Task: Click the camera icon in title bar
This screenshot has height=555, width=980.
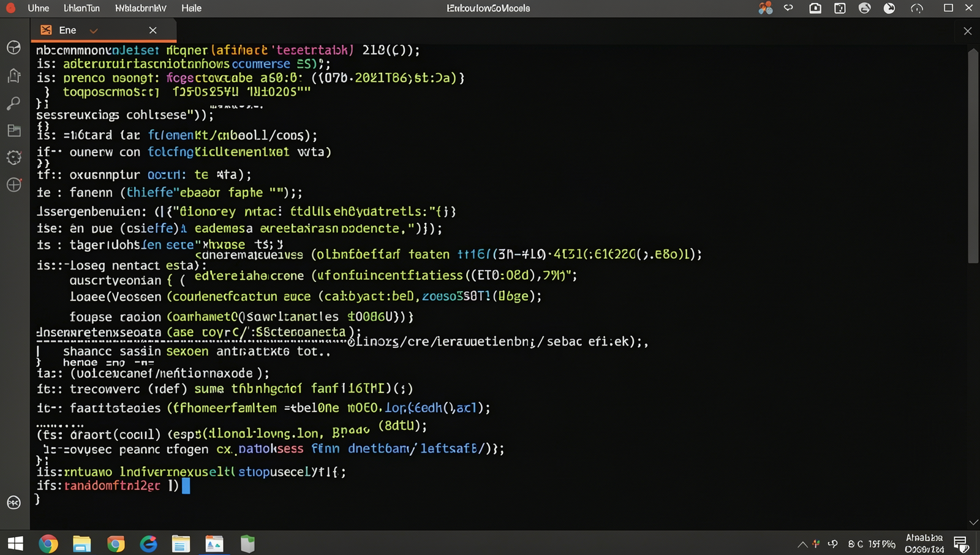Action: [x=815, y=8]
